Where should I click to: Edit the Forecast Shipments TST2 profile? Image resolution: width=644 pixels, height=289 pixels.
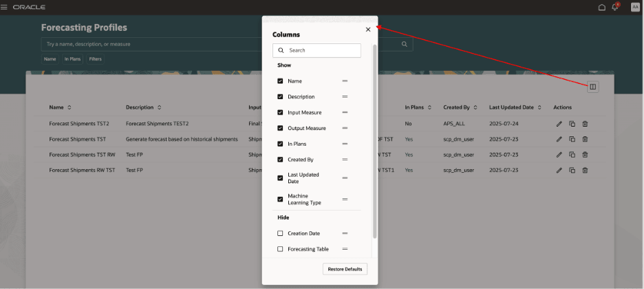tap(559, 124)
